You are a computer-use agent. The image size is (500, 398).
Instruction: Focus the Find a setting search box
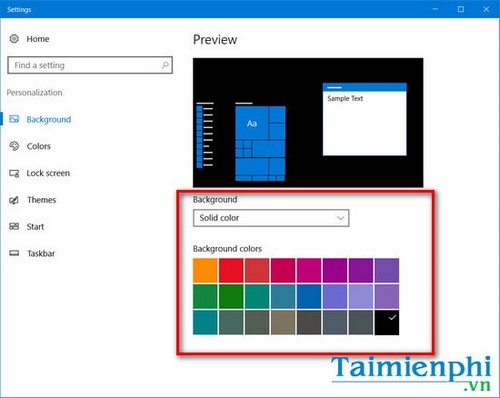(x=90, y=65)
